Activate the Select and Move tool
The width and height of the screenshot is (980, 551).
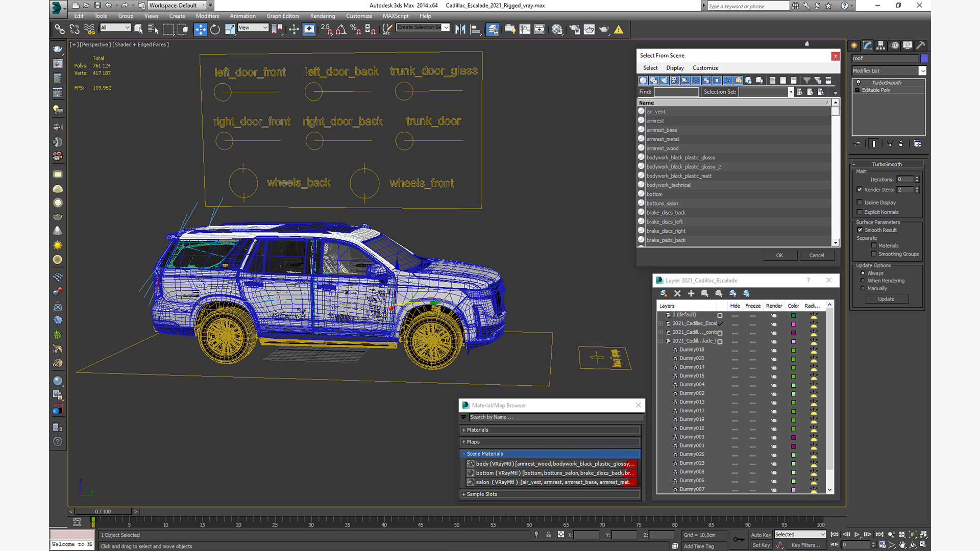[201, 30]
